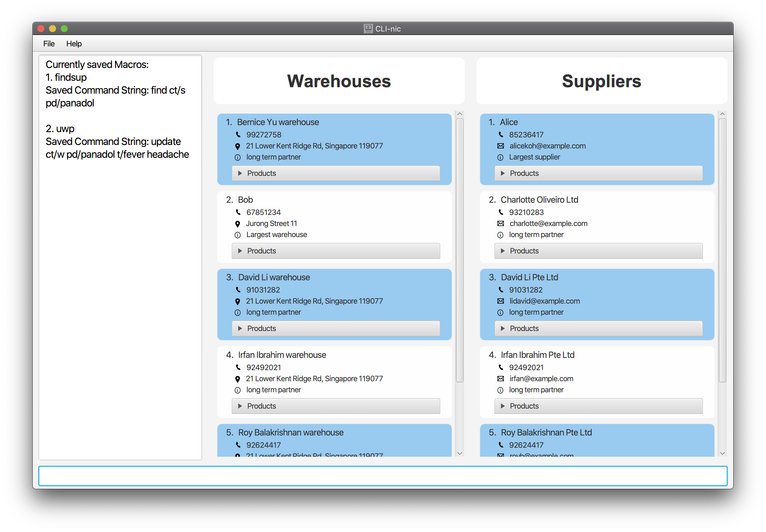Screen dimensions: 766x532
Task: Click info icon on David Li Pte Ltd card
Action: [500, 313]
